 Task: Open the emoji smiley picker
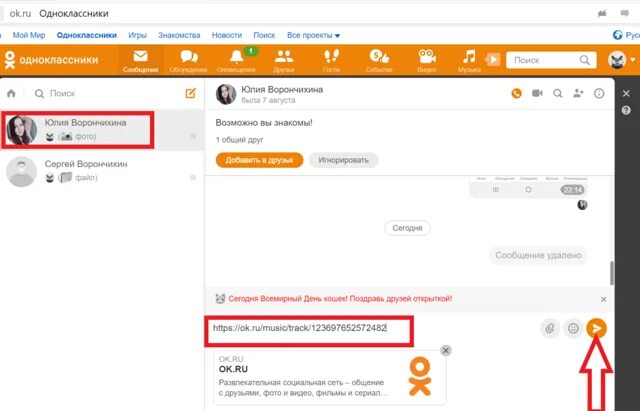573,328
